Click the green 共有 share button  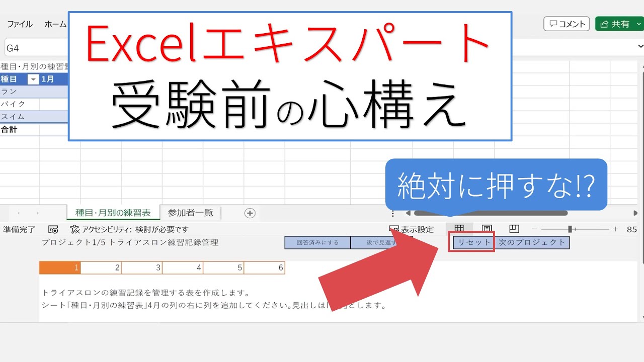(x=618, y=24)
